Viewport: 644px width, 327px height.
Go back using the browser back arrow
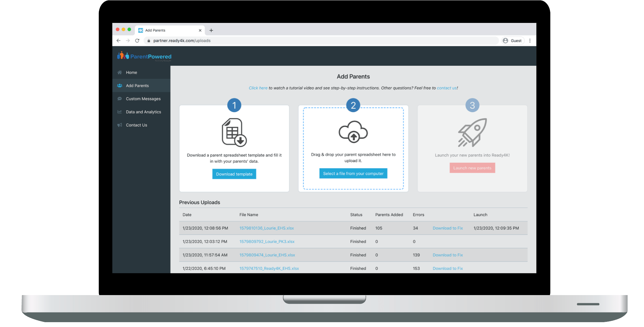[x=118, y=41]
